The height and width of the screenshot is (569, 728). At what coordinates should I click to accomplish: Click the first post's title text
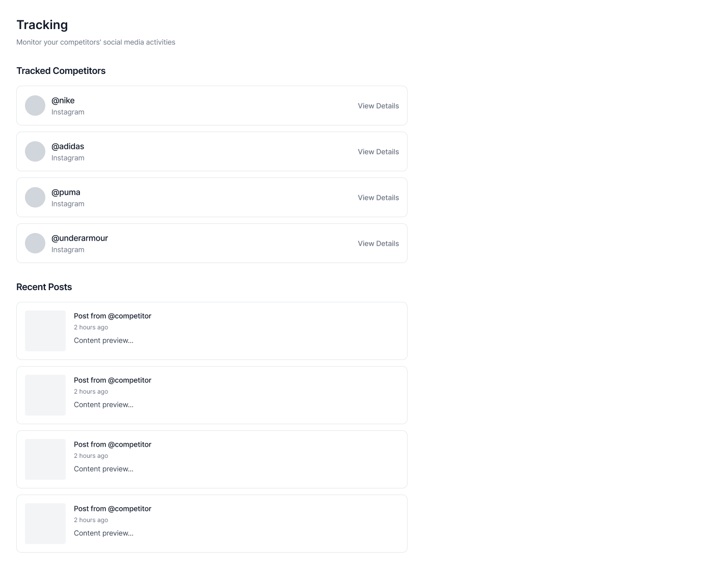click(x=113, y=316)
